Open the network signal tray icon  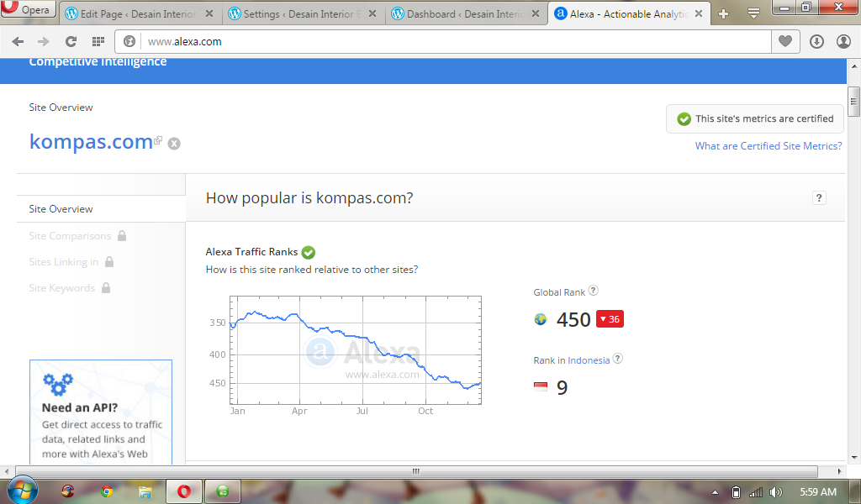click(756, 492)
